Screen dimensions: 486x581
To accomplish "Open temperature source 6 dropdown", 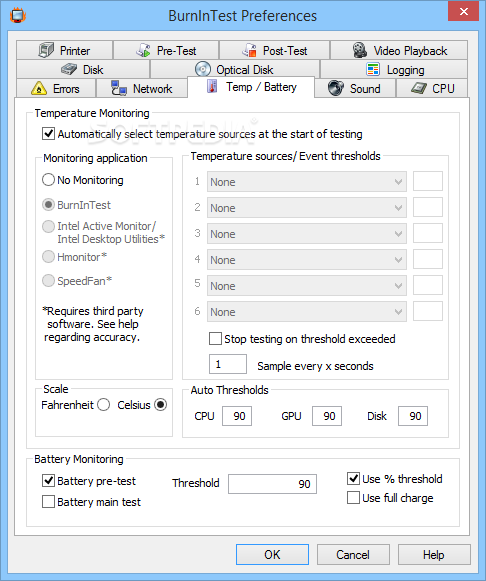I will (x=307, y=311).
